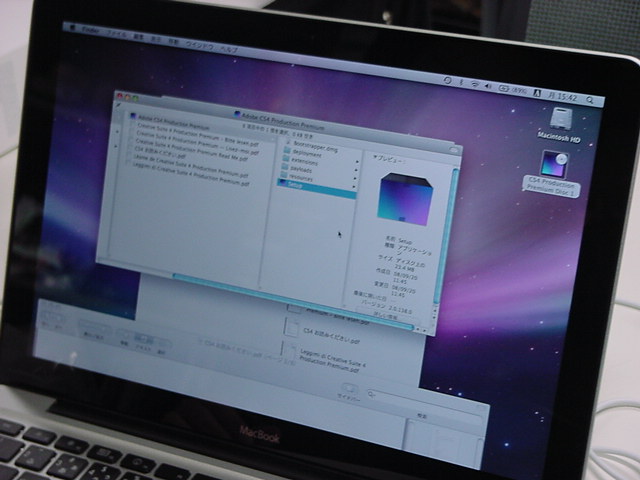The height and width of the screenshot is (480, 640).
Task: Select CS4 お読みください.pdf in Finder column
Action: point(160,153)
